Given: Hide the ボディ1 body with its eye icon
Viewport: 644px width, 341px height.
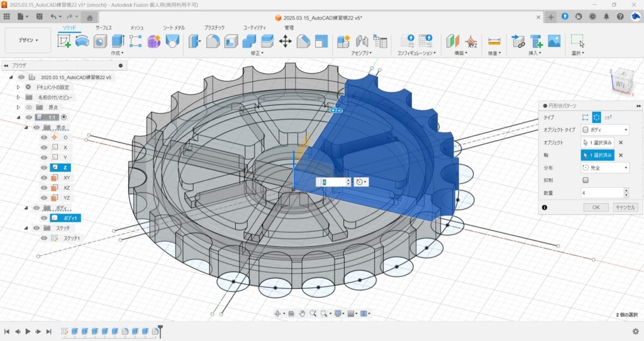Looking at the screenshot, I should click(44, 218).
